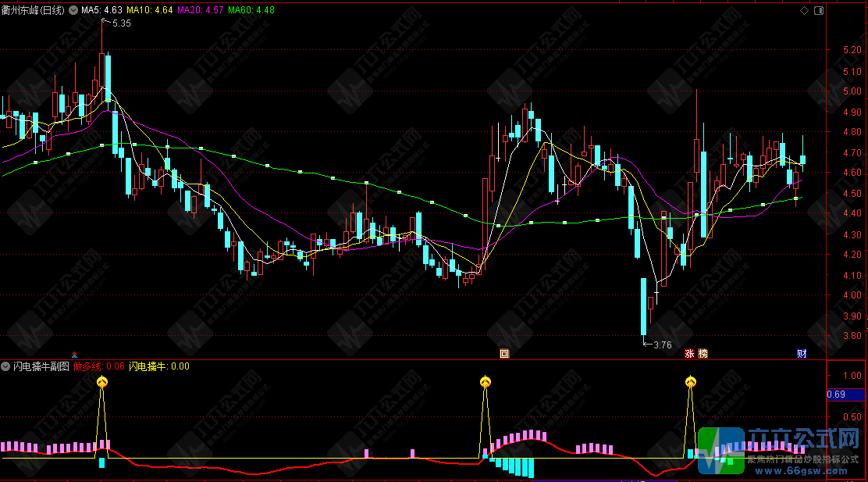Click the 做多线 indicator value label
Screen dimensions: 868x482
click(x=99, y=366)
